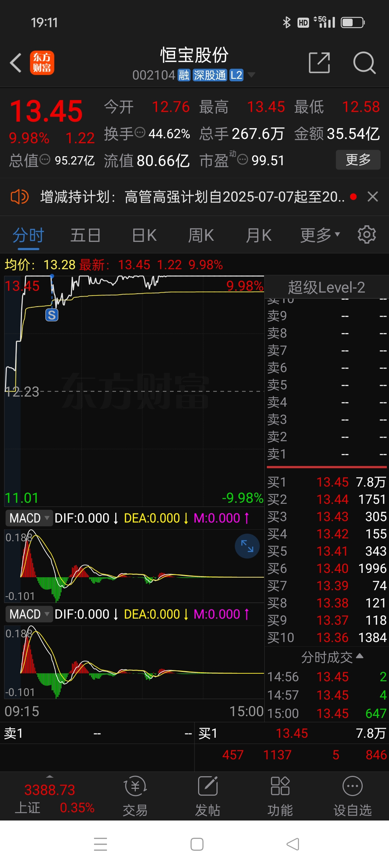Tap Android home square button
The height and width of the screenshot is (868, 389).
click(197, 844)
